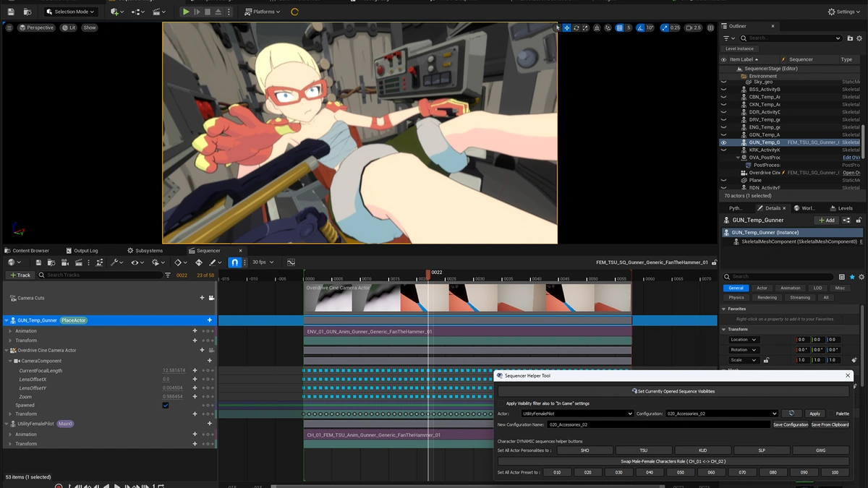The height and width of the screenshot is (488, 868).
Task: Toggle the Spawned checkbox in Sequencer
Action: coord(166,406)
